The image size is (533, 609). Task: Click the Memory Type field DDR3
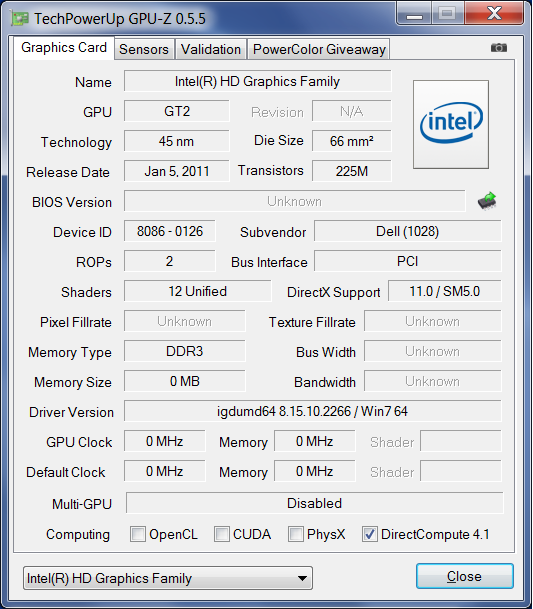pyautogui.click(x=185, y=351)
